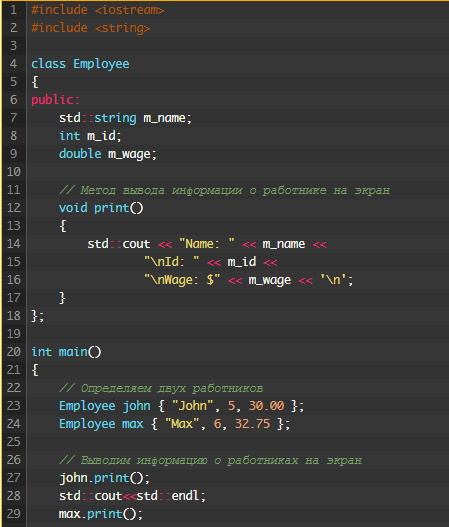Click the opening brace on line 5
This screenshot has height=527, width=449.
[x=35, y=82]
